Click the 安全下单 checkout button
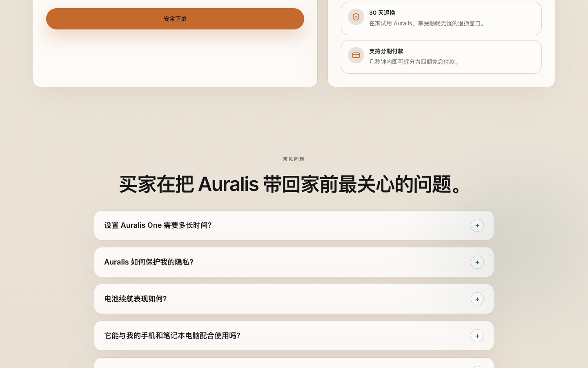The height and width of the screenshot is (368, 588). pyautogui.click(x=175, y=19)
